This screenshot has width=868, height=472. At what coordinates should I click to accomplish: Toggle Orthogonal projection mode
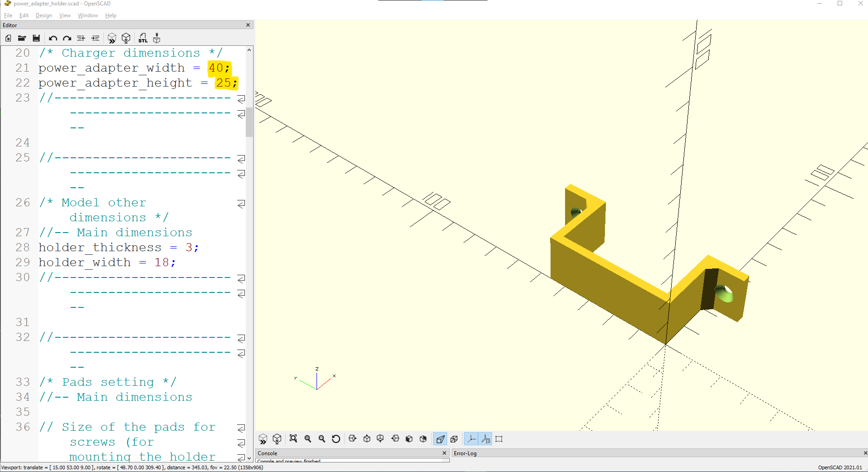[x=454, y=439]
